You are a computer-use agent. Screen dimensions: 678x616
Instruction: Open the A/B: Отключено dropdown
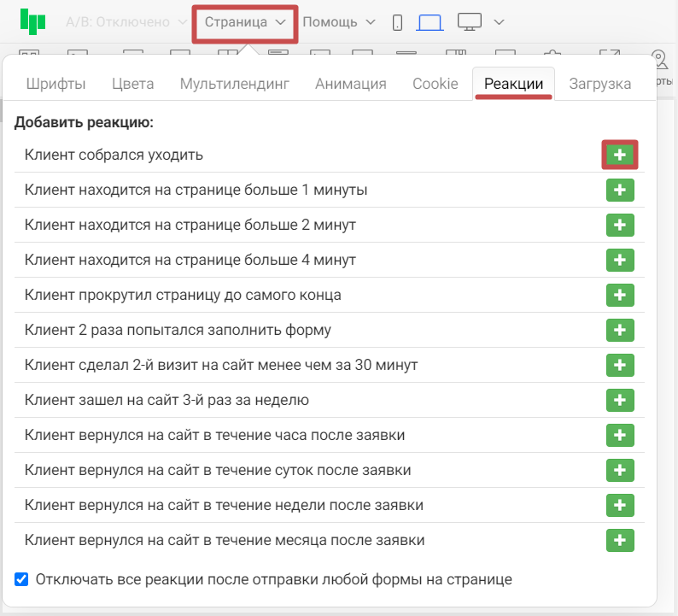[126, 22]
